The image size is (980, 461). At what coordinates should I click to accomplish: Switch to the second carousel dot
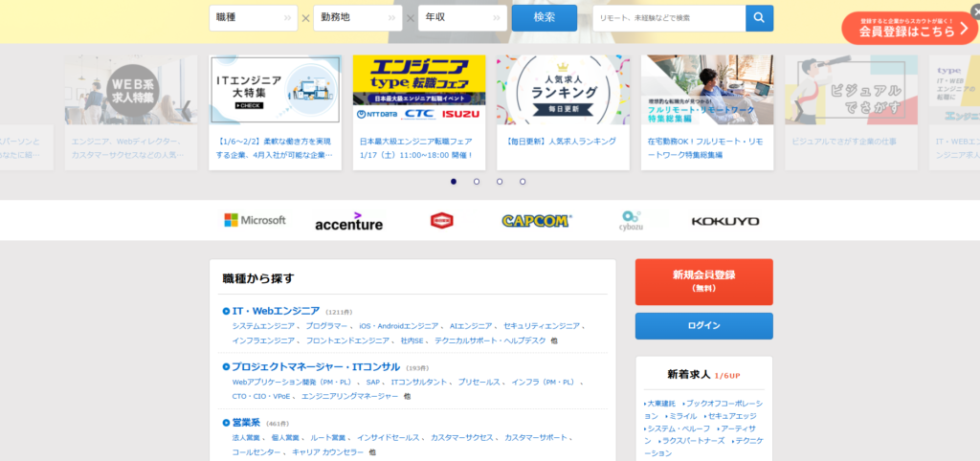(477, 181)
